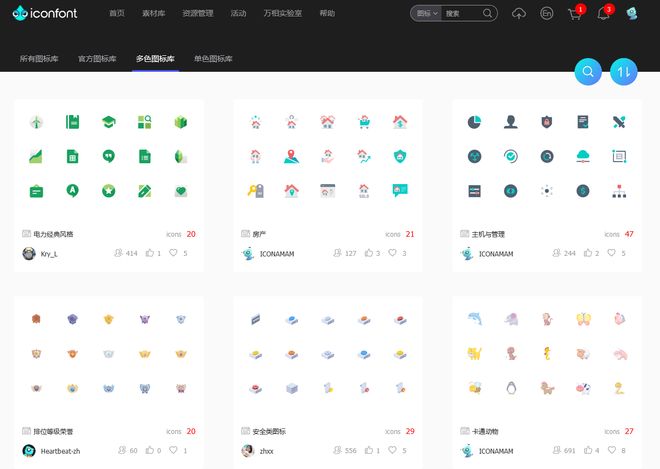Click the round blue sort button
The image size is (660, 469).
(x=624, y=72)
